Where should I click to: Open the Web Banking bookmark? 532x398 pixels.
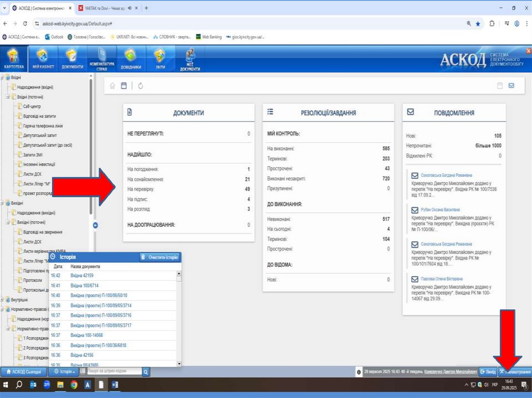coord(209,37)
